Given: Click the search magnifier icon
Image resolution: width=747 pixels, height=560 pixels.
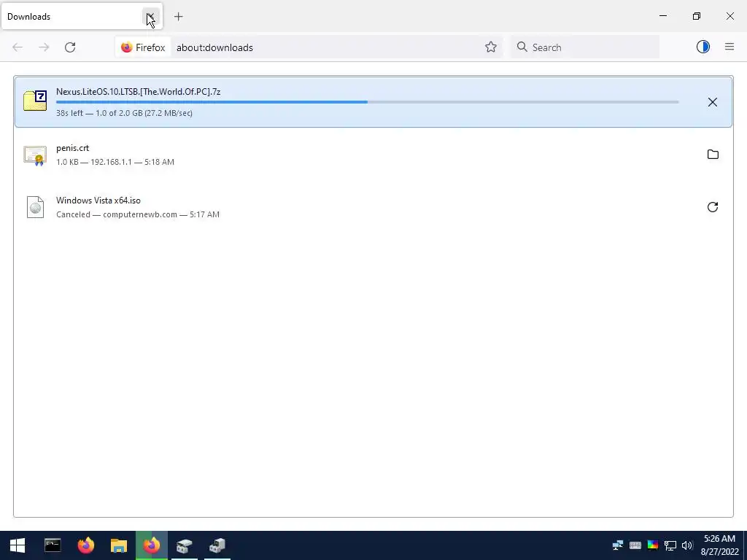Looking at the screenshot, I should [522, 47].
